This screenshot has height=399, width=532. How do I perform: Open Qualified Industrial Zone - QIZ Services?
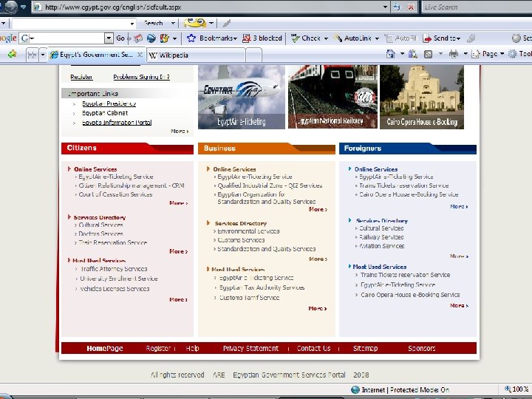tap(270, 185)
